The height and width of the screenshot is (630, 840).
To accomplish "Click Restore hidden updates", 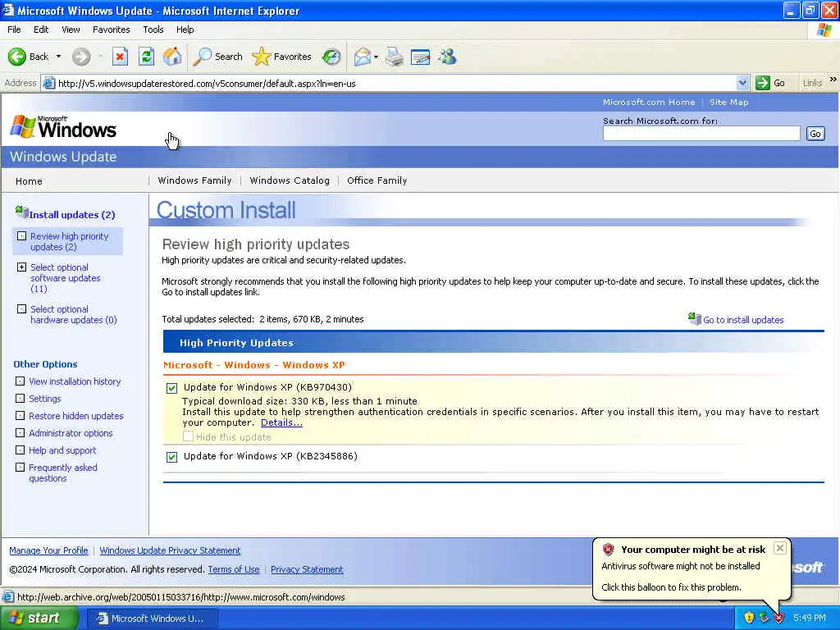I will click(x=76, y=416).
